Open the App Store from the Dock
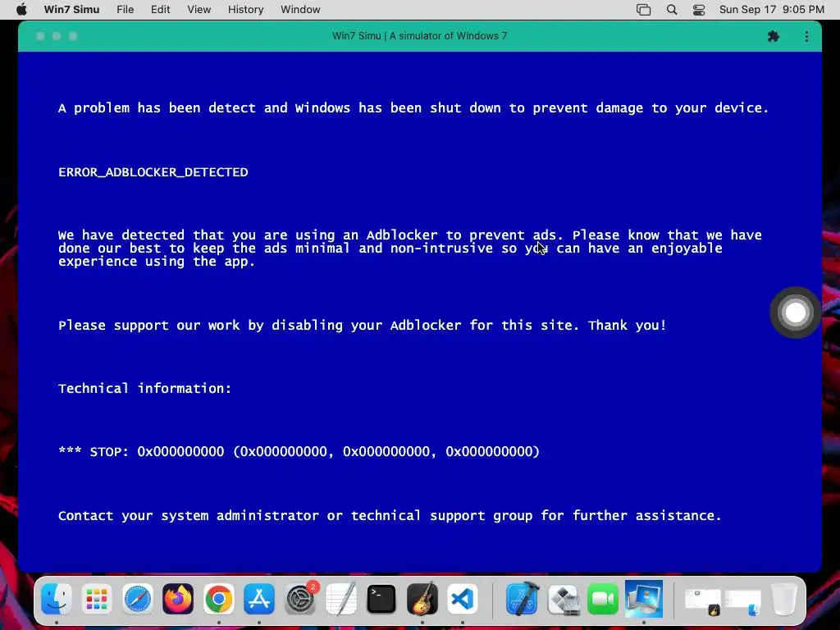The image size is (840, 630). coord(259,598)
